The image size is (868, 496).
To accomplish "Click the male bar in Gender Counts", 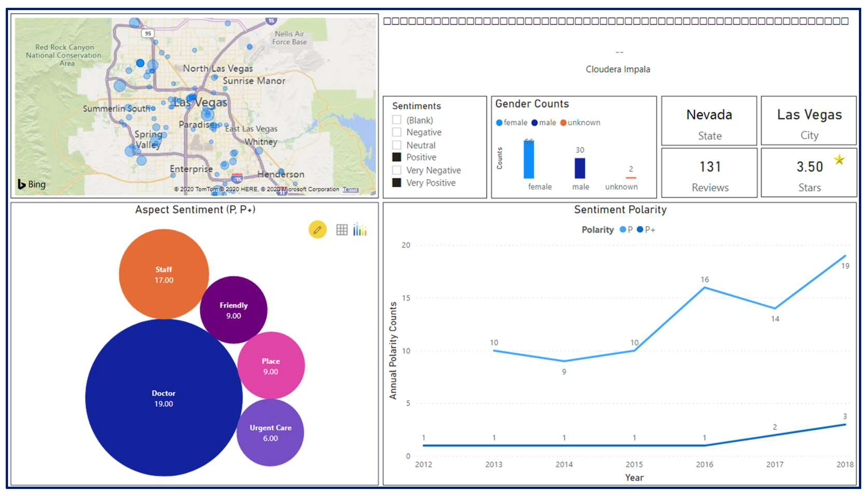I will point(579,168).
